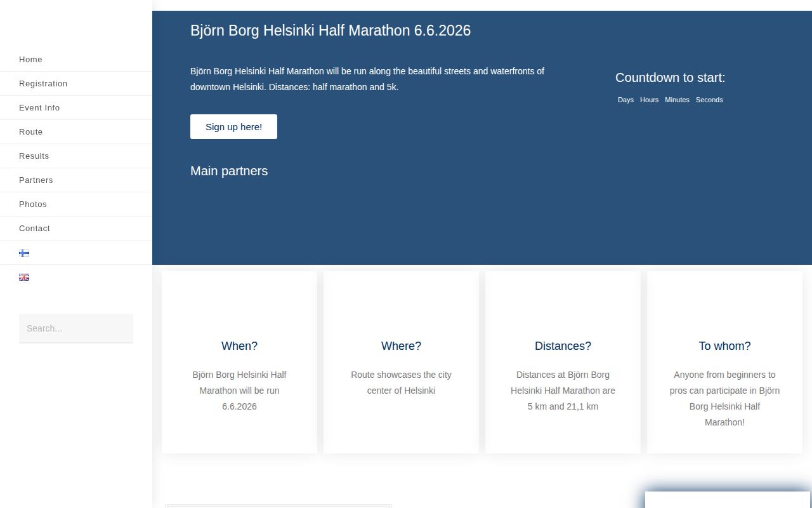Click text about 5 km and 21,1 km
Image resolution: width=812 pixels, height=508 pixels.
(x=563, y=391)
